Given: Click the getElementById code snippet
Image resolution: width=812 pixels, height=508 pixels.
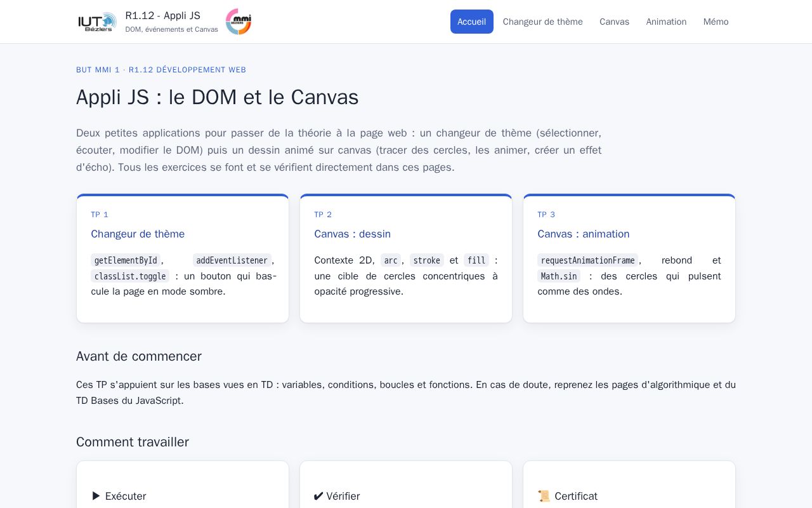Looking at the screenshot, I should (126, 260).
